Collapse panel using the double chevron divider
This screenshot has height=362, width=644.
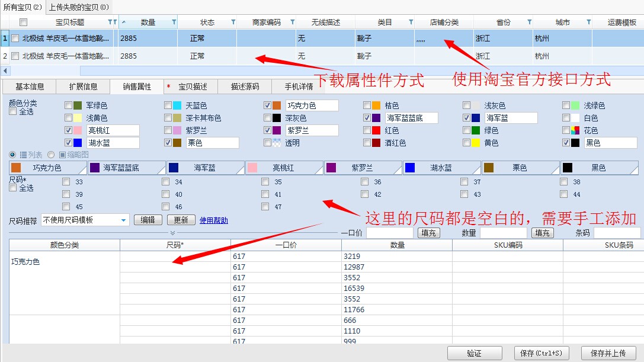[172, 233]
